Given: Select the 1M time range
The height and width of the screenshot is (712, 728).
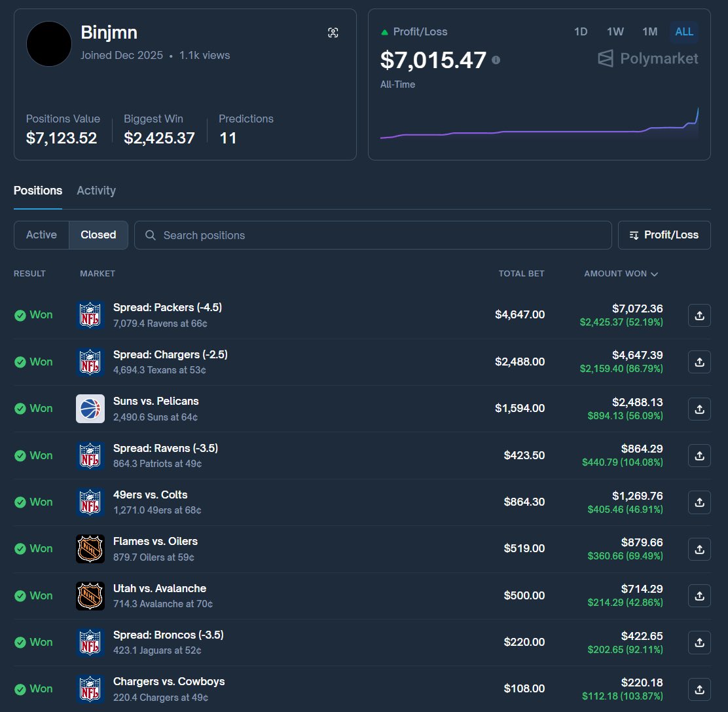Looking at the screenshot, I should tap(649, 31).
